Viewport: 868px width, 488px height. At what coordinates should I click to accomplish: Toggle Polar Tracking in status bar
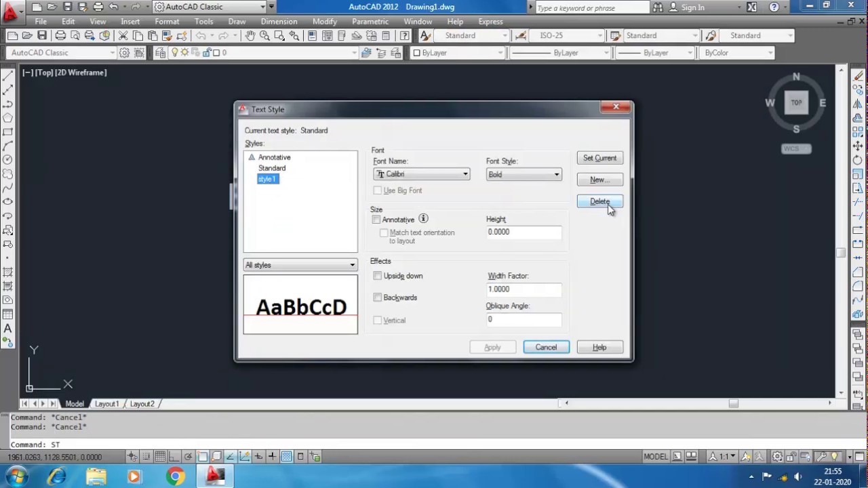(188, 457)
